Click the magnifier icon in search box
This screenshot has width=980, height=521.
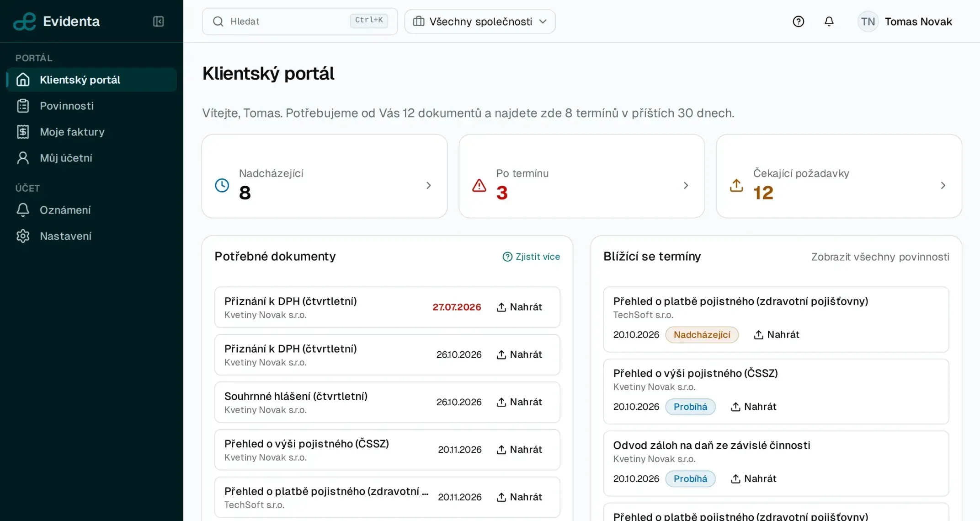(218, 21)
